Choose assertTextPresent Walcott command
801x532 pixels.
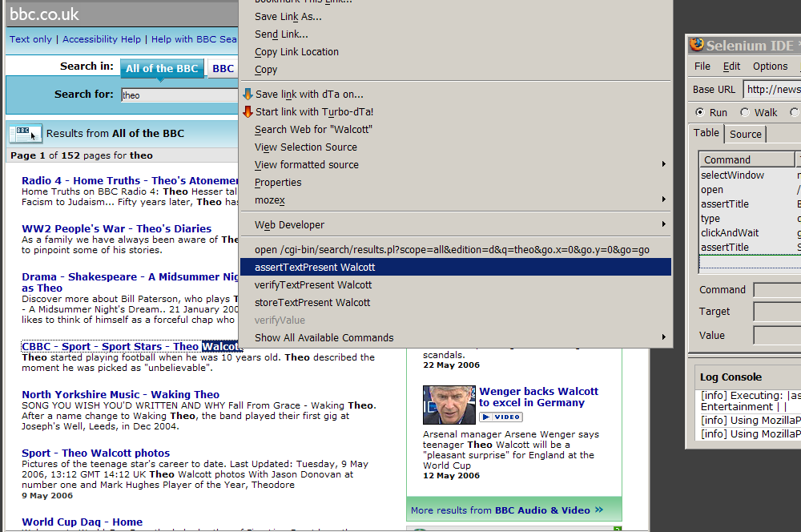[456, 268]
